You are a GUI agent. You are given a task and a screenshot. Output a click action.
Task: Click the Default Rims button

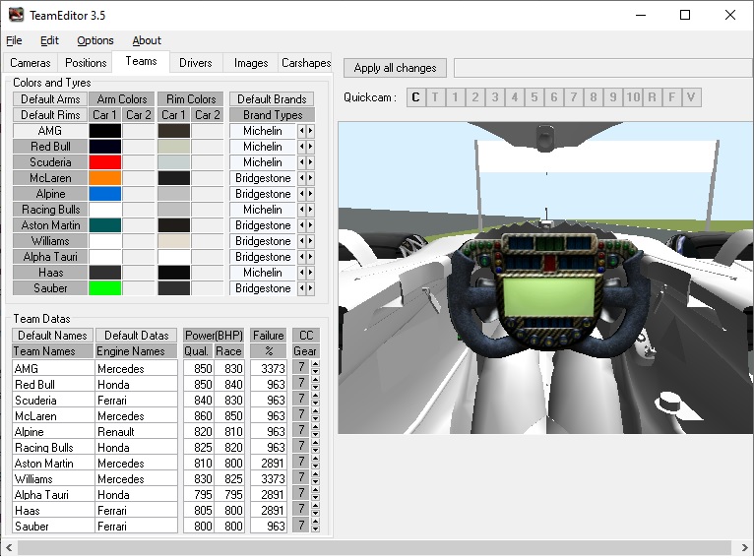(50, 115)
